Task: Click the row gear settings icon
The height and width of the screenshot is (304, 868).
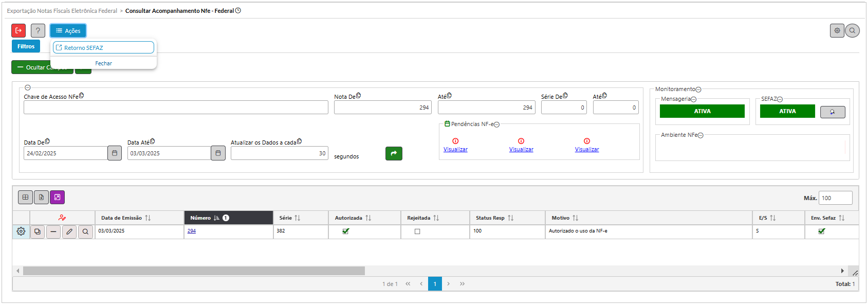Action: [x=21, y=231]
